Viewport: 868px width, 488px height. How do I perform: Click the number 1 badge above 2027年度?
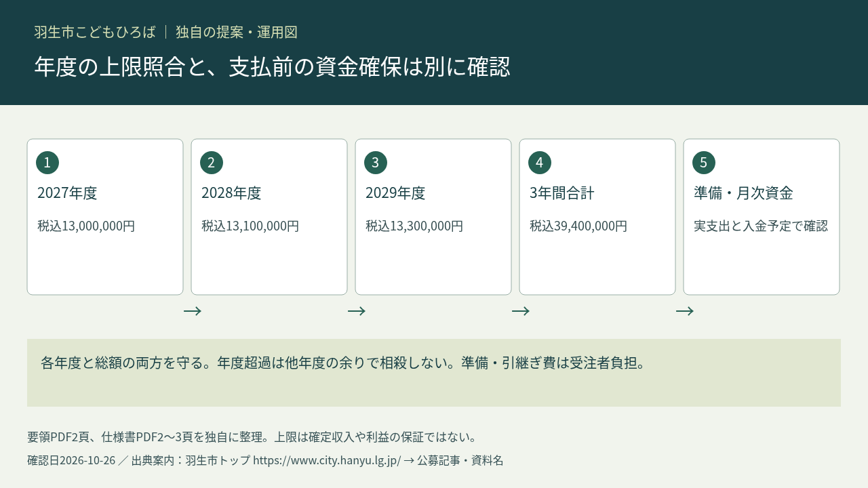[47, 163]
